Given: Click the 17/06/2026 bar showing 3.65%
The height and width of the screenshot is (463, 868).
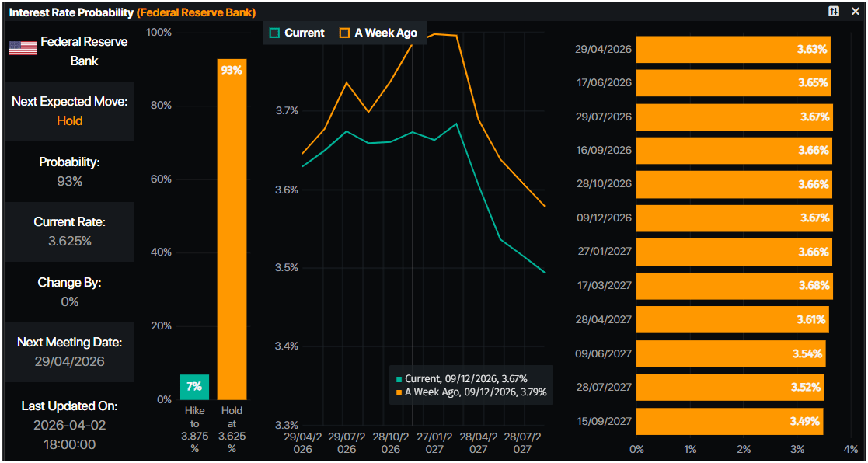Looking at the screenshot, I should pyautogui.click(x=734, y=82).
